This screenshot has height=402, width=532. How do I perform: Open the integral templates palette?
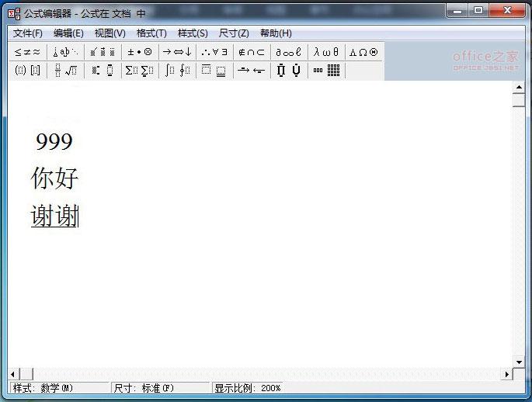point(177,71)
